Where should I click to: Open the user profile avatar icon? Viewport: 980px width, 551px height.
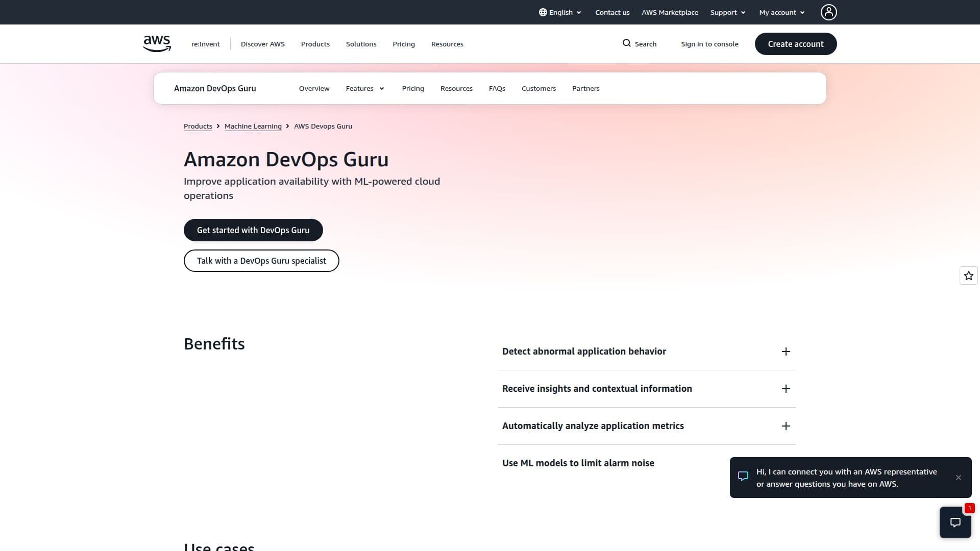point(828,12)
